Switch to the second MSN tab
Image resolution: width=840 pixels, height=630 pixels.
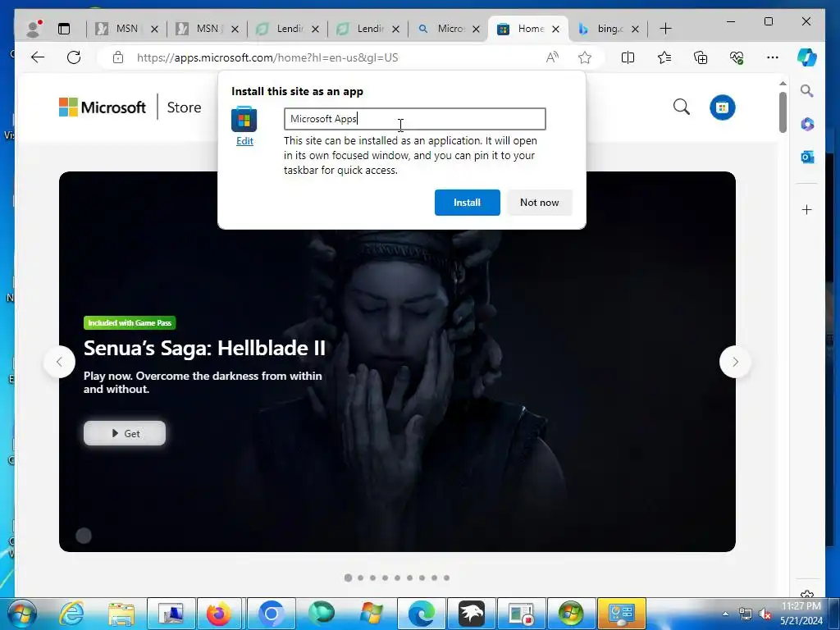coord(207,29)
